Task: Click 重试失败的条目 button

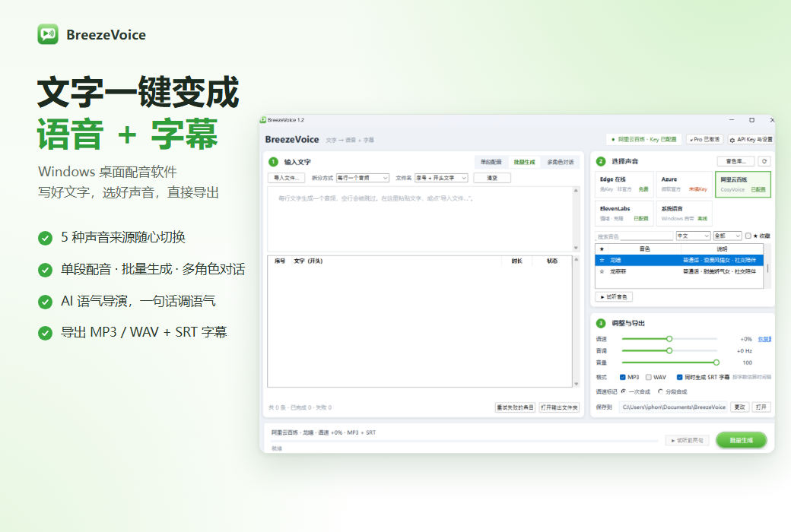Action: click(x=515, y=407)
